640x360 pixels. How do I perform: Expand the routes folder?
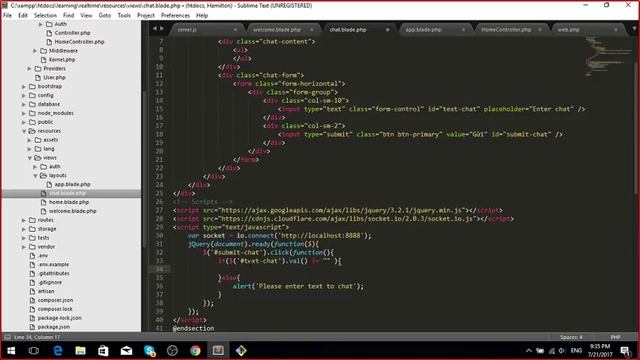[24, 220]
